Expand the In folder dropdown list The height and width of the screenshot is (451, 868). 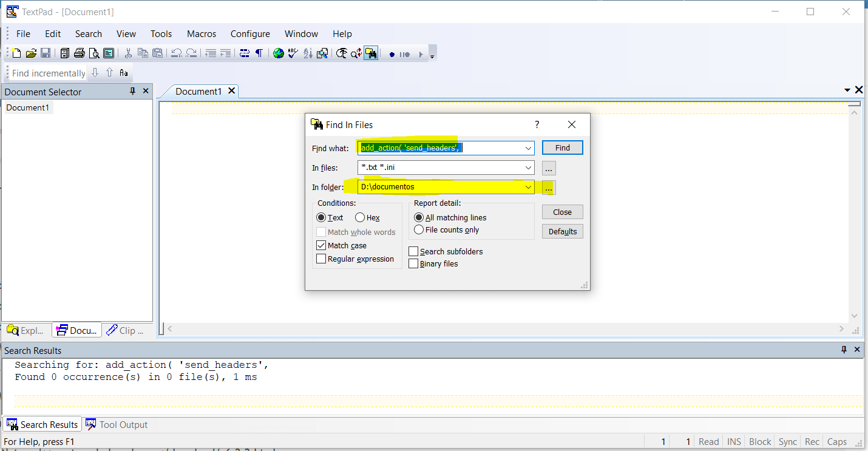[528, 187]
